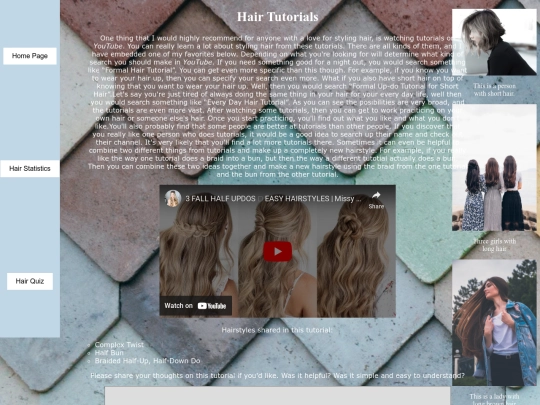Viewport: 540px width, 405px height.
Task: Click the video channel avatar icon
Action: pos(173,198)
